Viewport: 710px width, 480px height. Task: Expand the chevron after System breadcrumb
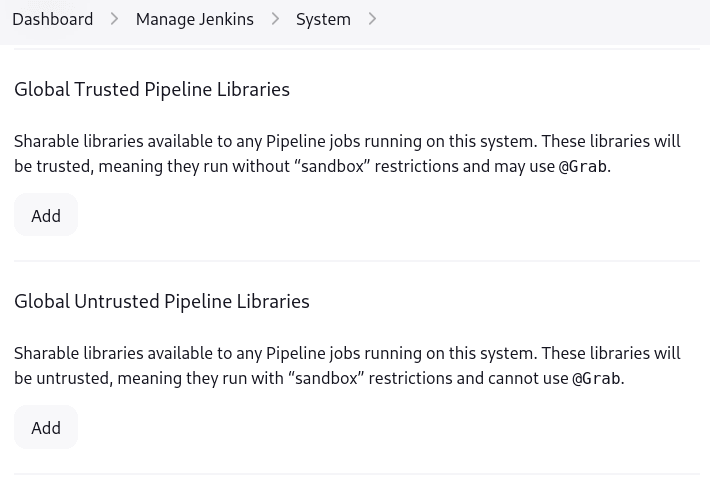[x=372, y=19]
